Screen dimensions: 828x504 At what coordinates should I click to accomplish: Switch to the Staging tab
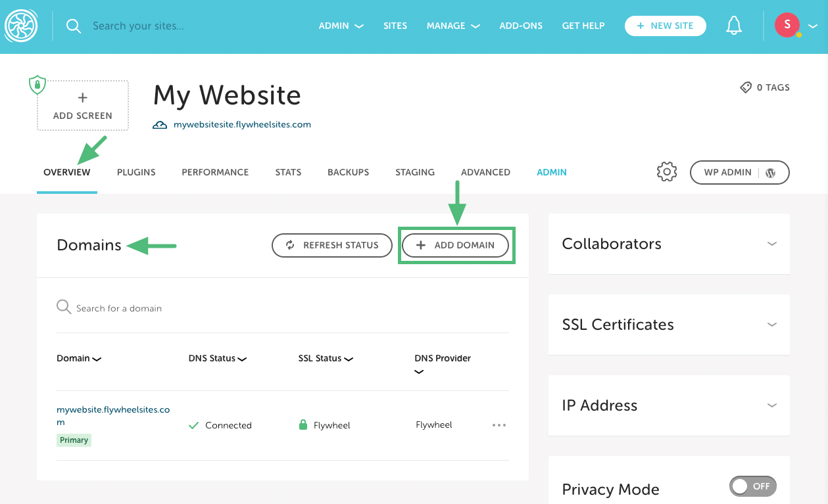(x=414, y=172)
